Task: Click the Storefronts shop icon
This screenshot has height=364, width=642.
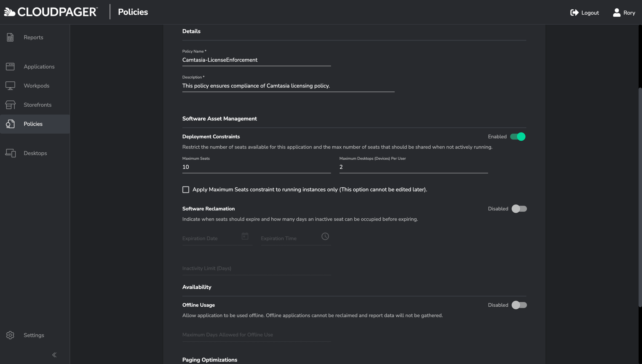Action: tap(10, 105)
